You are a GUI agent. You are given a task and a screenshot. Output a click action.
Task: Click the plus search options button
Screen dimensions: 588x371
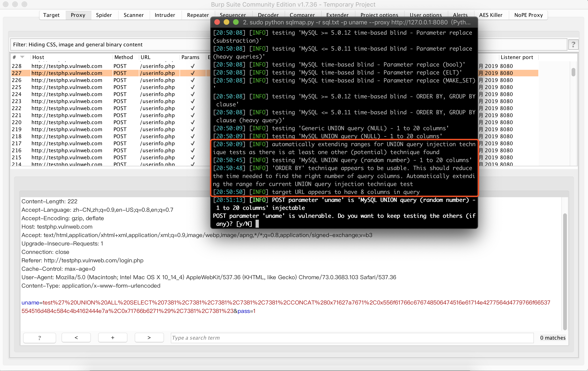(x=113, y=338)
